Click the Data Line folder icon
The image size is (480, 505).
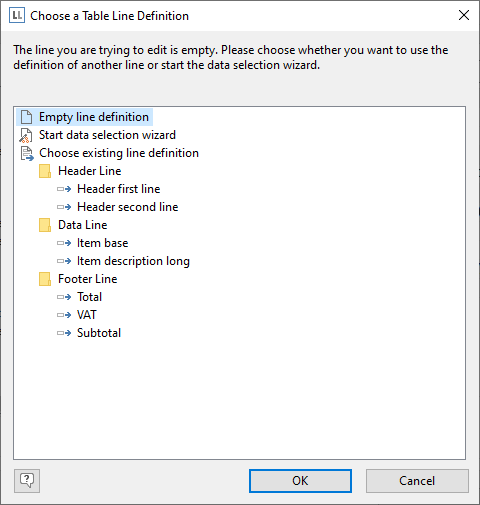click(x=45, y=225)
